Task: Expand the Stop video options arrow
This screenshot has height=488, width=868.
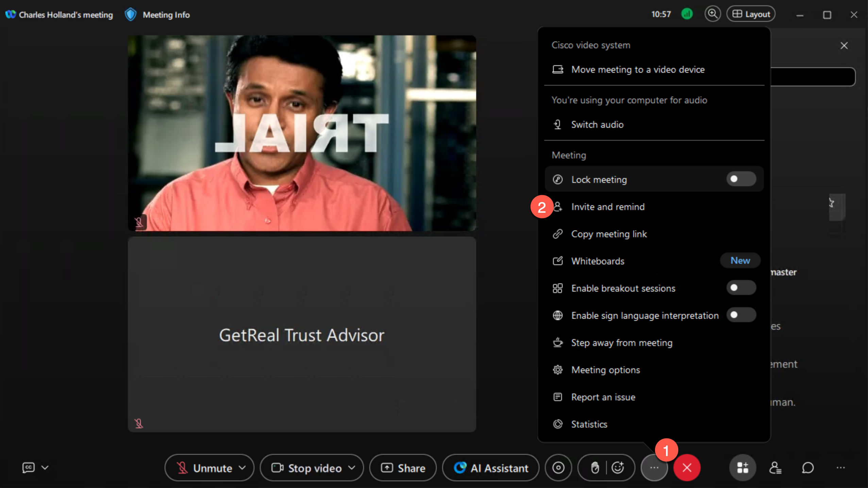Action: click(x=352, y=468)
